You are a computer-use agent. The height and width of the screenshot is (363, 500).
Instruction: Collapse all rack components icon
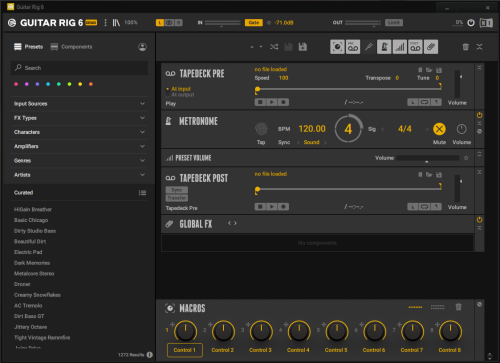479,47
